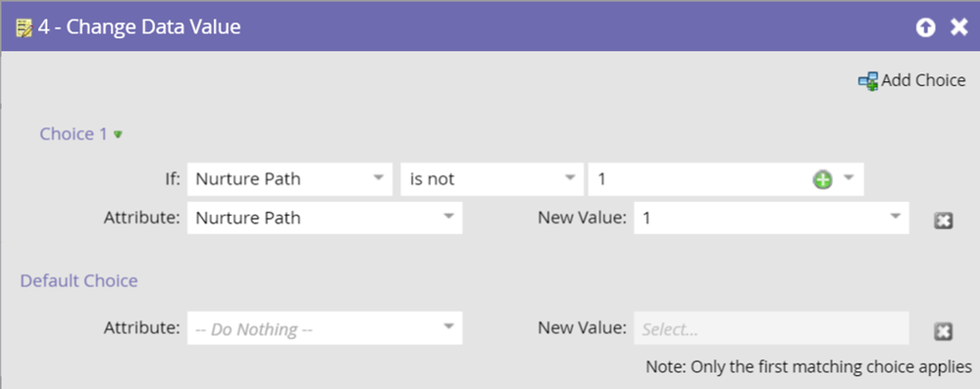Open the Choice 1 Attribute Nurture Path dropdown
The height and width of the screenshot is (389, 980).
[x=325, y=218]
